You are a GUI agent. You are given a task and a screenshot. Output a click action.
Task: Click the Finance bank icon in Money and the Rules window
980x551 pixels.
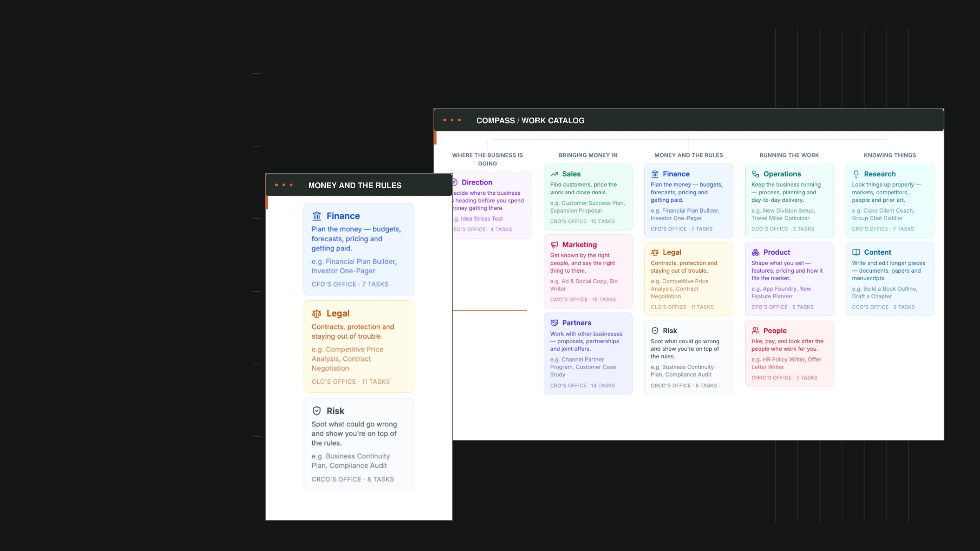pyautogui.click(x=316, y=216)
